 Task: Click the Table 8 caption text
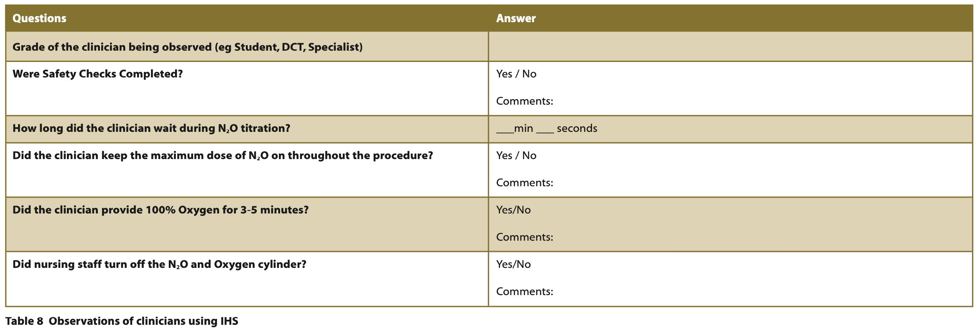[121, 321]
